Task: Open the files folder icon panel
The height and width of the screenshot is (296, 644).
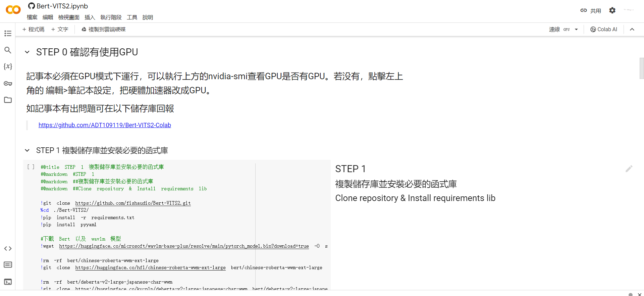Action: point(8,100)
